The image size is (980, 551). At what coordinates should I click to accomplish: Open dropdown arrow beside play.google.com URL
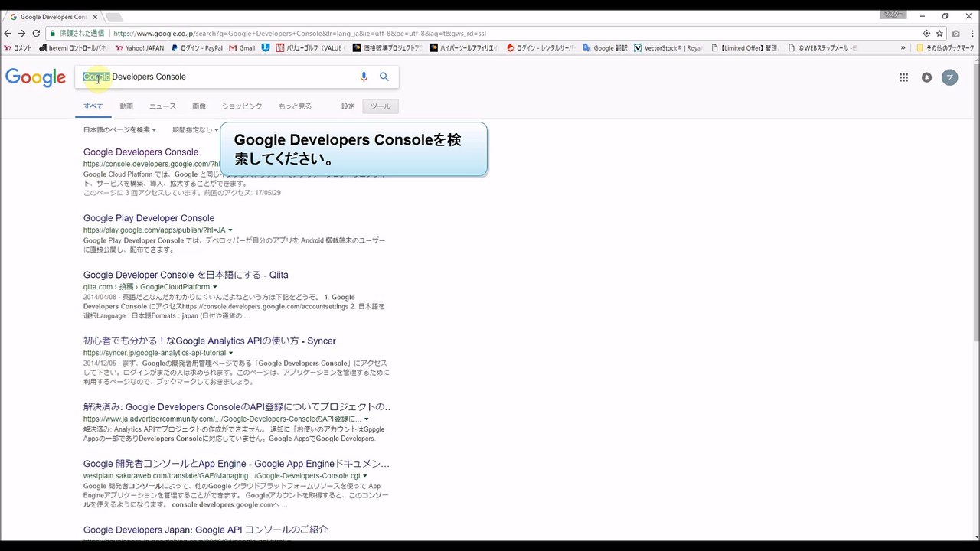pyautogui.click(x=230, y=230)
